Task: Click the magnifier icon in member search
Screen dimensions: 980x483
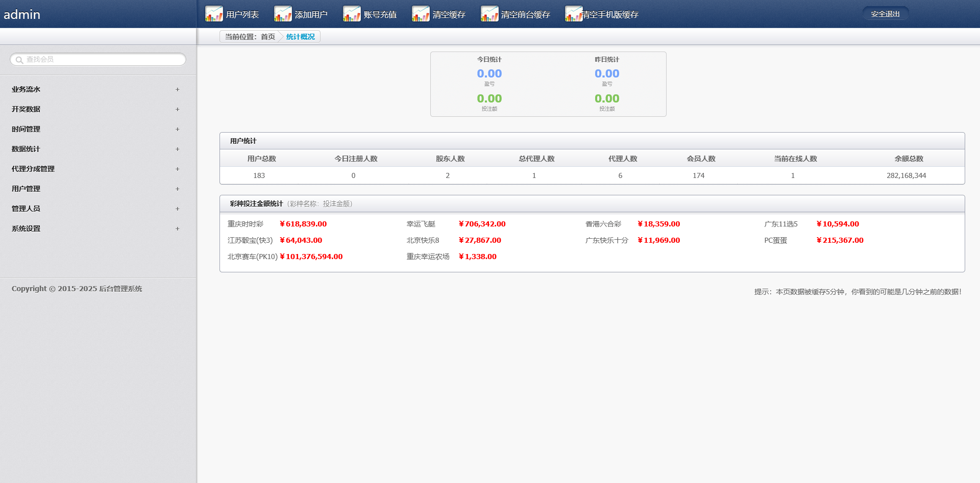Action: point(19,60)
